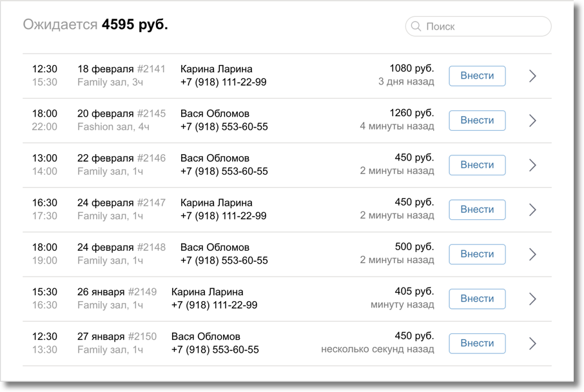
Task: Click Внести for booking #2150
Action: [x=477, y=344]
